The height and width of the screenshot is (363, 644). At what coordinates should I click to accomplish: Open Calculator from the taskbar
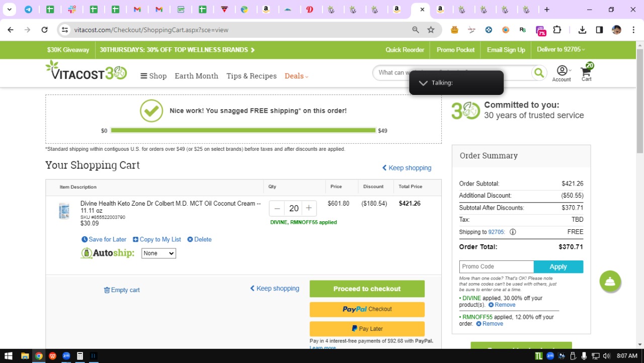(79, 356)
